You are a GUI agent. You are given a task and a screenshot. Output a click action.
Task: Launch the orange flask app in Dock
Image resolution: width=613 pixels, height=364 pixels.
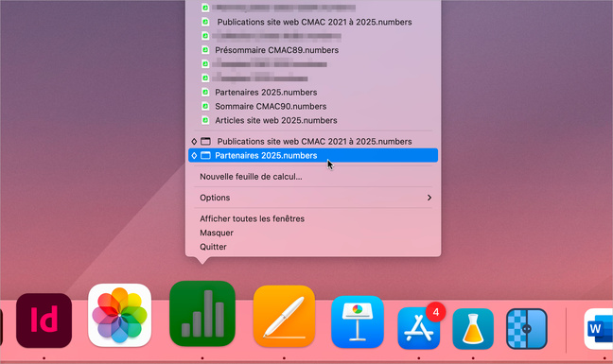473,328
